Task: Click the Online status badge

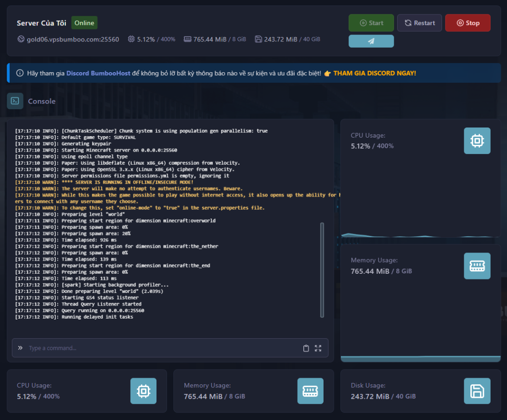Action: click(84, 22)
